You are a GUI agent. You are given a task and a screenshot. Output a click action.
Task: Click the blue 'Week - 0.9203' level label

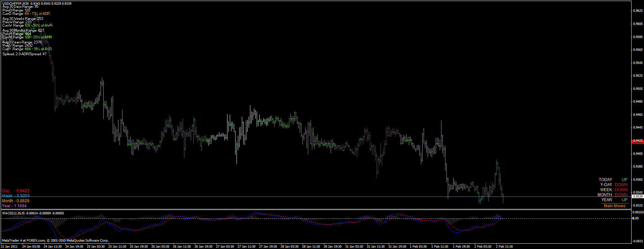[x=16, y=196]
